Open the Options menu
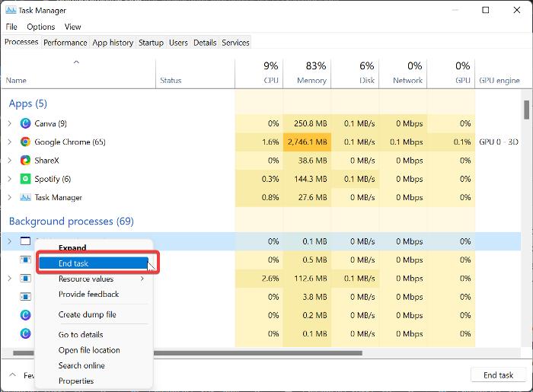533x392 pixels. (40, 27)
